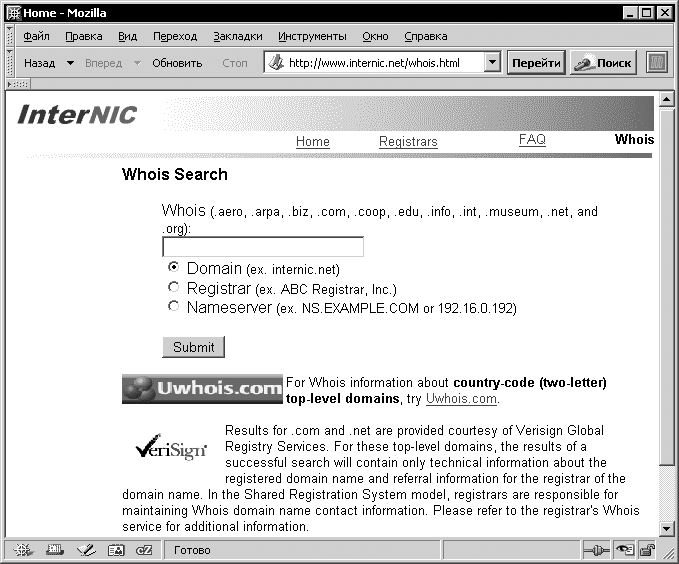679x564 pixels.
Task: Open the ChatZilla cZ icon in status bar
Action: pyautogui.click(x=144, y=550)
